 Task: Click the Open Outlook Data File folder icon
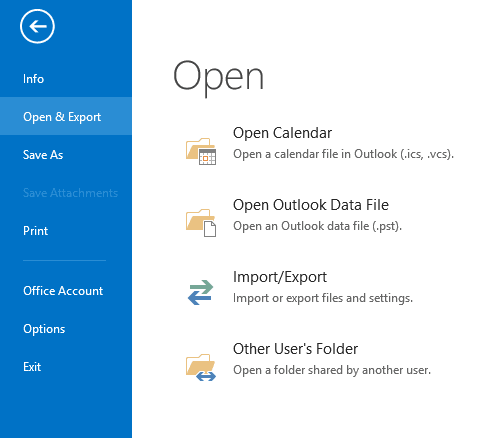pyautogui.click(x=201, y=223)
